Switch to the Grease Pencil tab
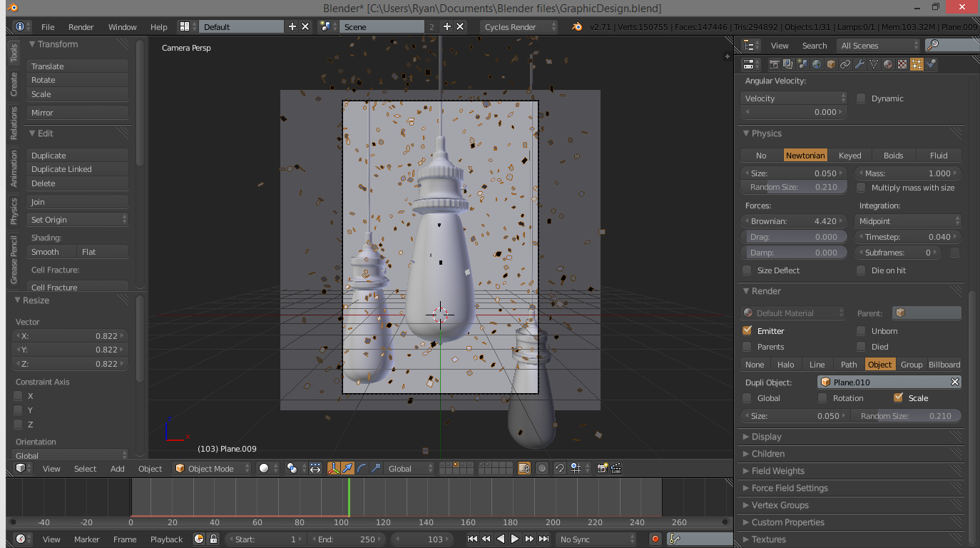The height and width of the screenshot is (548, 980). point(14,260)
